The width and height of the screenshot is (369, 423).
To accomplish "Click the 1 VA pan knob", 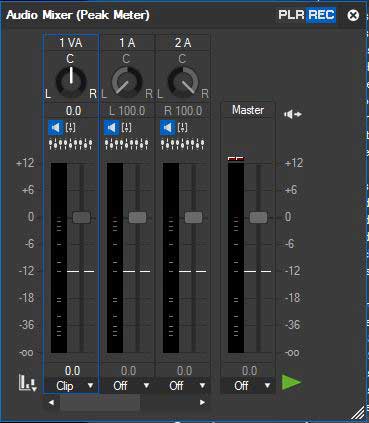I will (x=71, y=82).
